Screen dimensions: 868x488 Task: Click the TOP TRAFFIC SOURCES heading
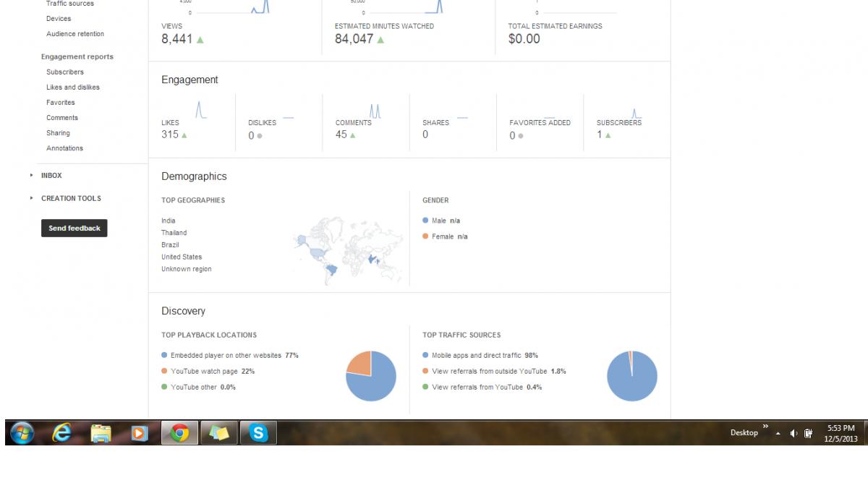(461, 335)
